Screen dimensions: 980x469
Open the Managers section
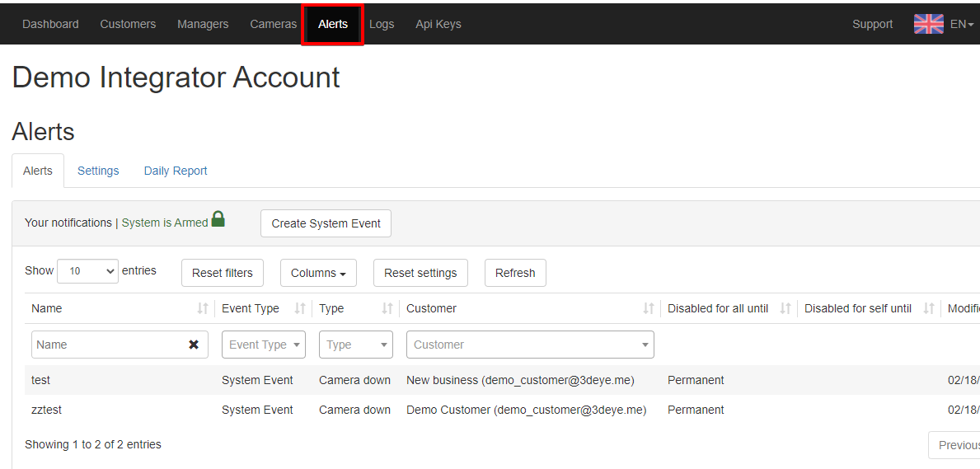click(203, 24)
